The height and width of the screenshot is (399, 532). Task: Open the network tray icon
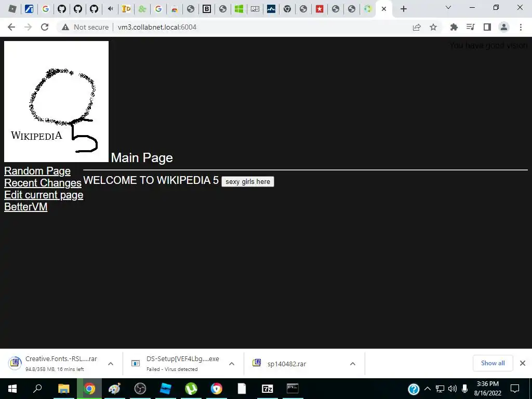[x=440, y=389]
